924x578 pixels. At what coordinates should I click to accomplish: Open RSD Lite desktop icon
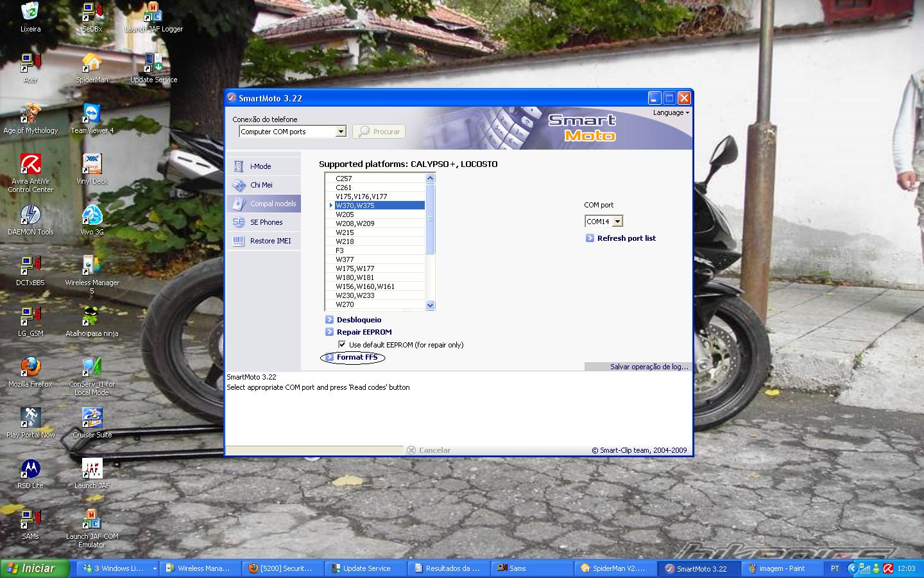(30, 470)
